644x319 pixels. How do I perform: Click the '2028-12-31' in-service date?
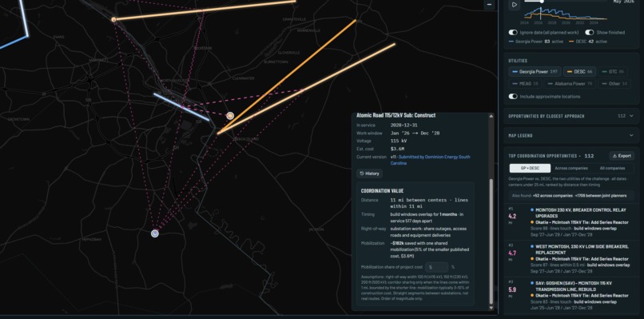pos(403,125)
